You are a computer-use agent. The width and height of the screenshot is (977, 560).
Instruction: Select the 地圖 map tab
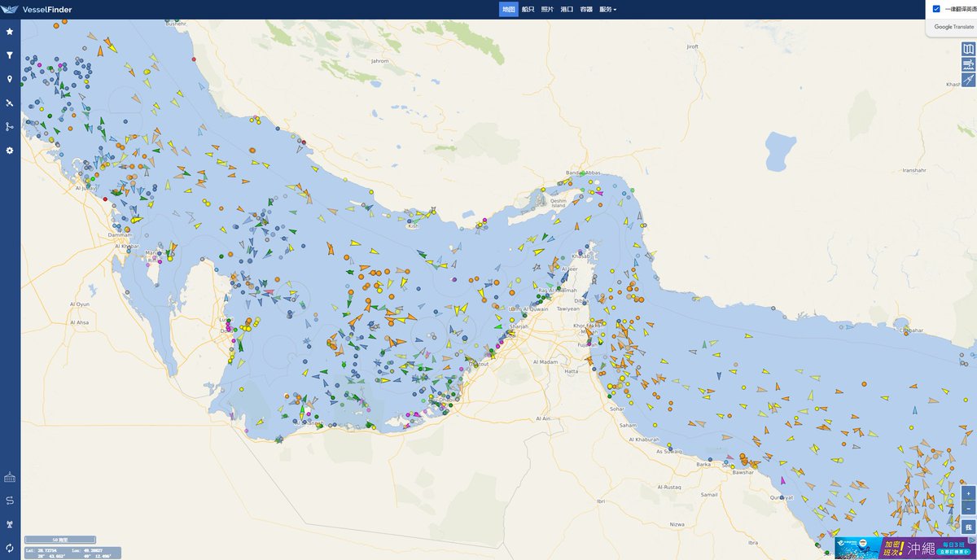[509, 10]
